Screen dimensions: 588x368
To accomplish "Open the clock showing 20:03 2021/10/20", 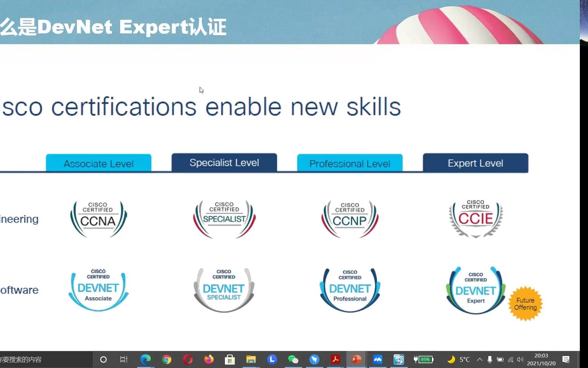I will click(x=541, y=359).
